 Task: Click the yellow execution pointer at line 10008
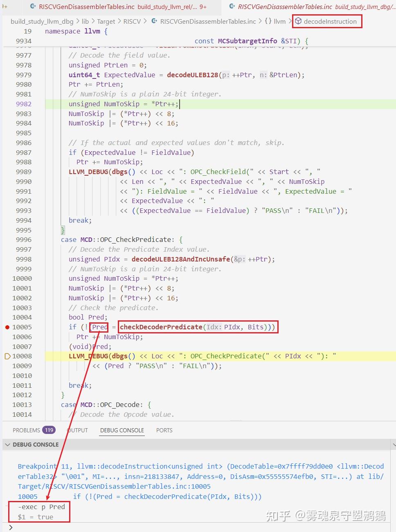click(7, 356)
